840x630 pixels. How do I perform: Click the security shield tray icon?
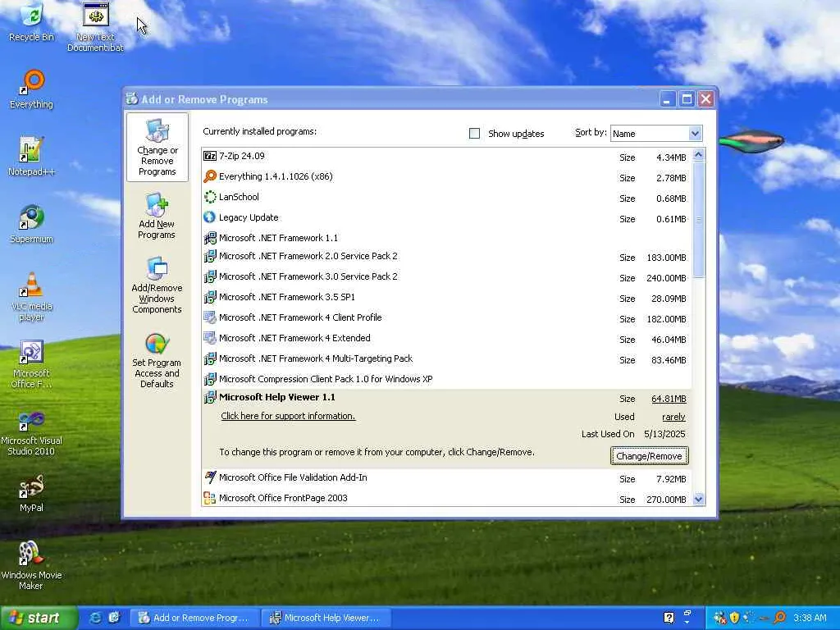[x=734, y=618]
